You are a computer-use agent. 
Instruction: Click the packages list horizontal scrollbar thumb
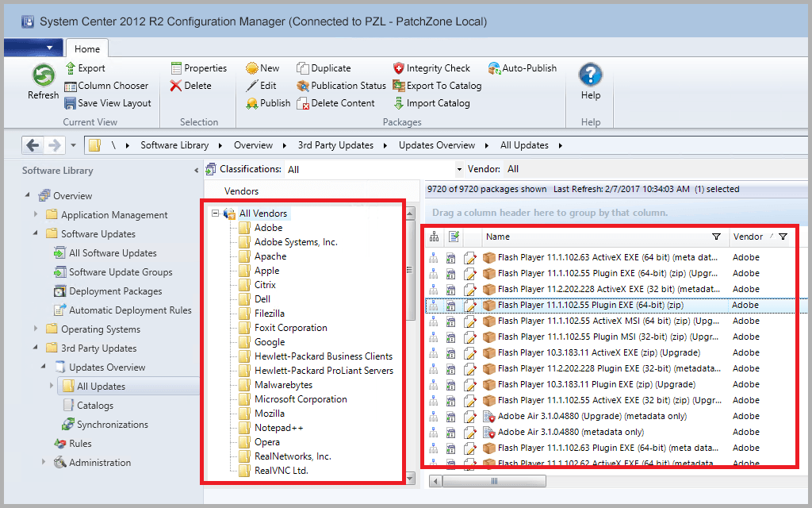[494, 482]
